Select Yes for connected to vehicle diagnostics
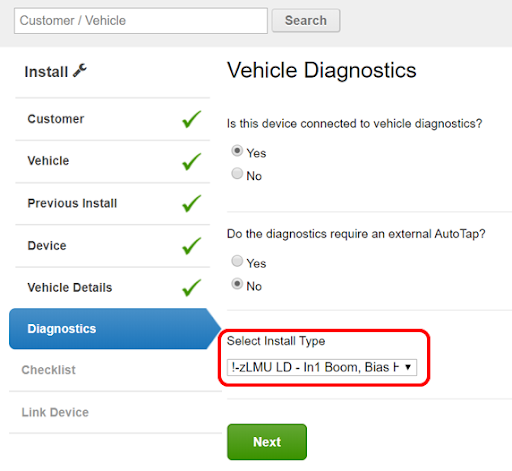 (x=237, y=151)
